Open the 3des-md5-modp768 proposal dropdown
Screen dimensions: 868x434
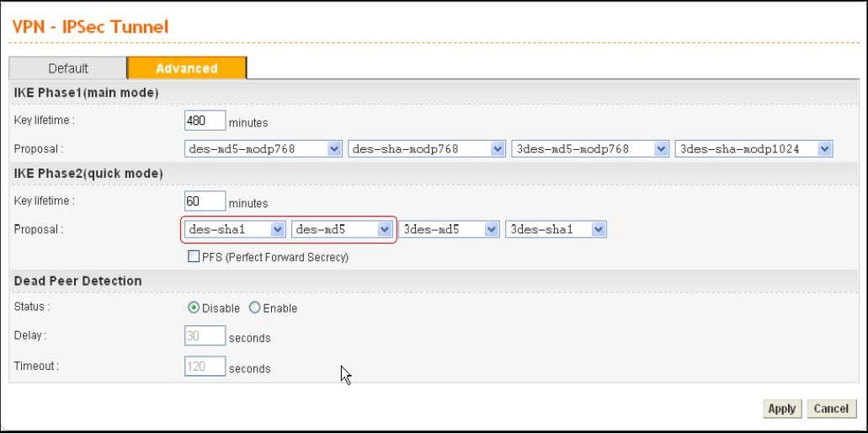tap(589, 149)
